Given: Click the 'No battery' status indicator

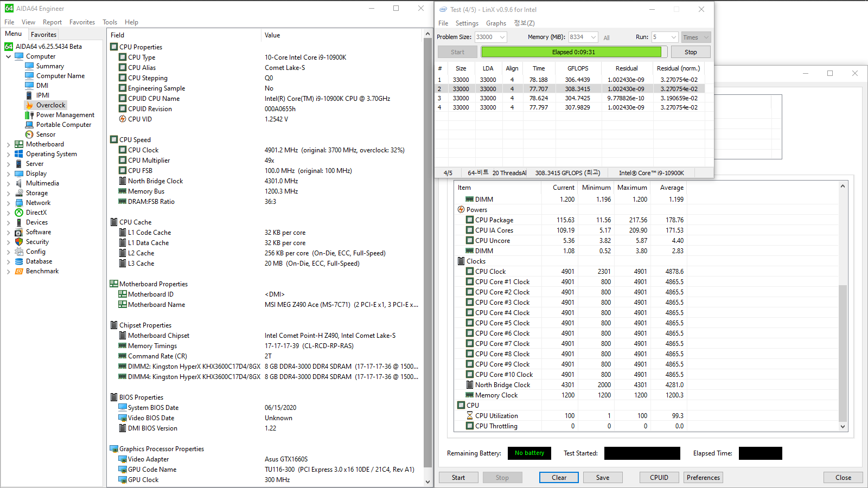Looking at the screenshot, I should 529,453.
